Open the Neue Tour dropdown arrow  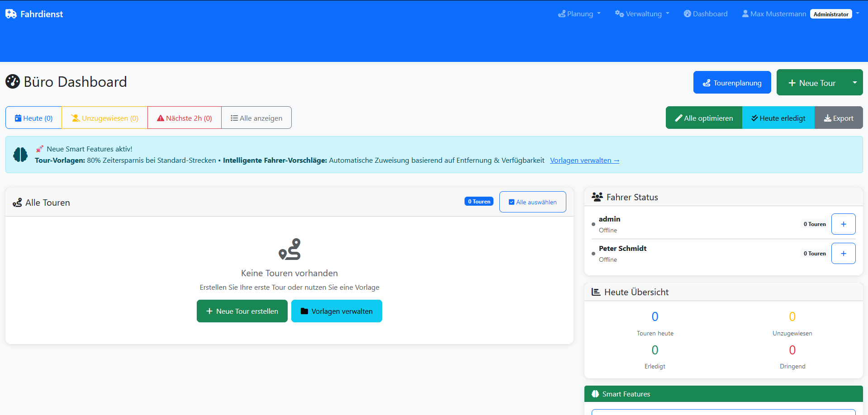pyautogui.click(x=854, y=82)
